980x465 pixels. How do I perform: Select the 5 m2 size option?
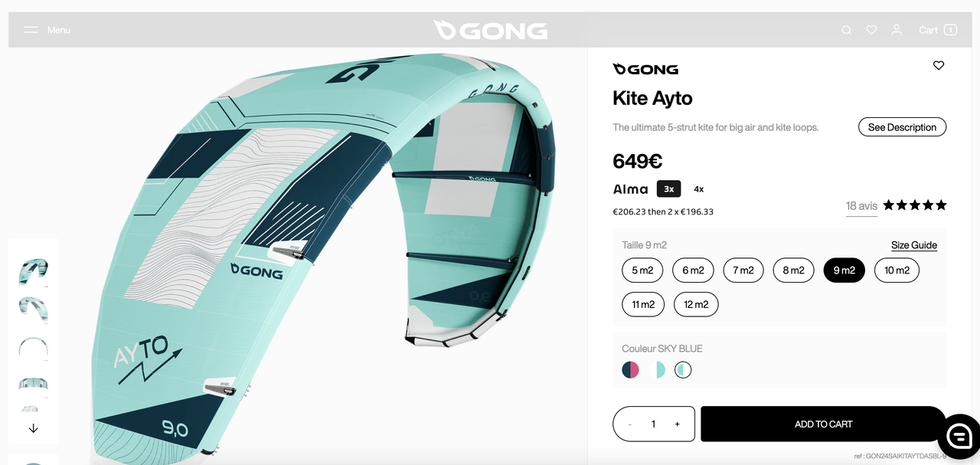642,270
